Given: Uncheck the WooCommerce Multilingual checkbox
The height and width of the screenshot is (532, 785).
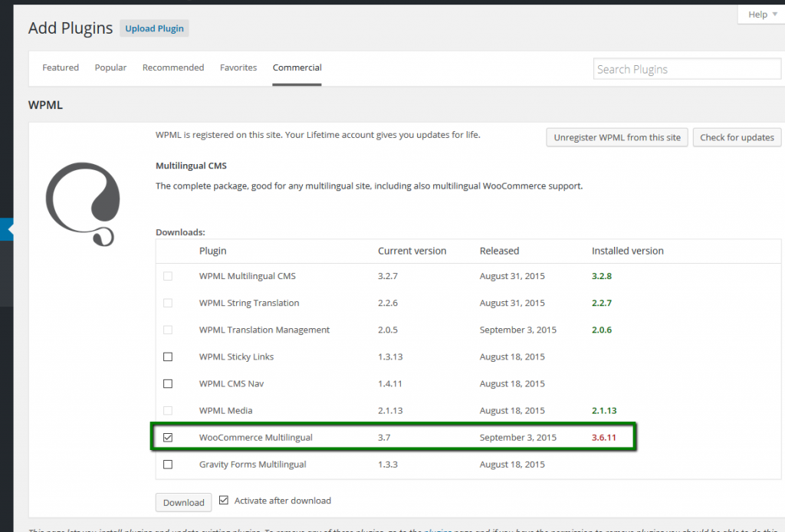Looking at the screenshot, I should tap(168, 438).
